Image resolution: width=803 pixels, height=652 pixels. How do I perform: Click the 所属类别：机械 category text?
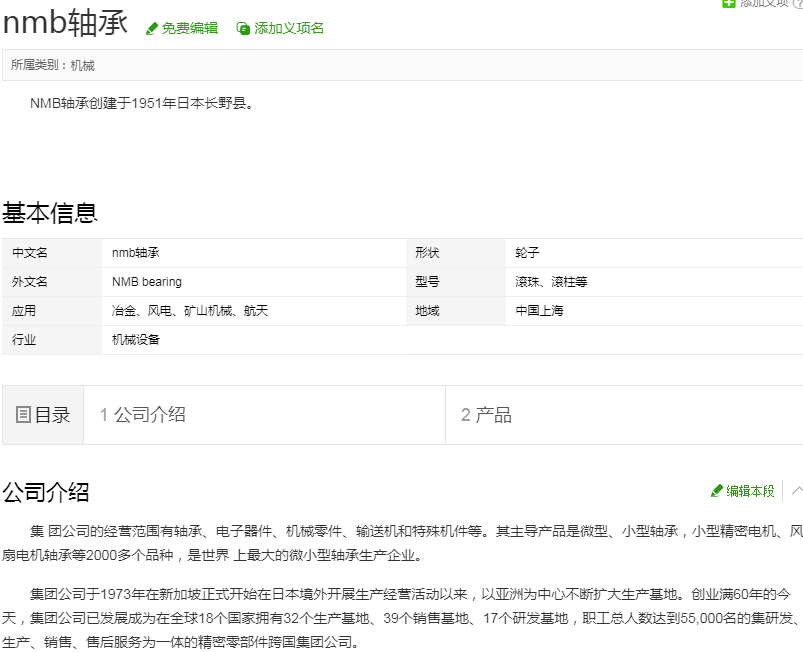pos(53,65)
